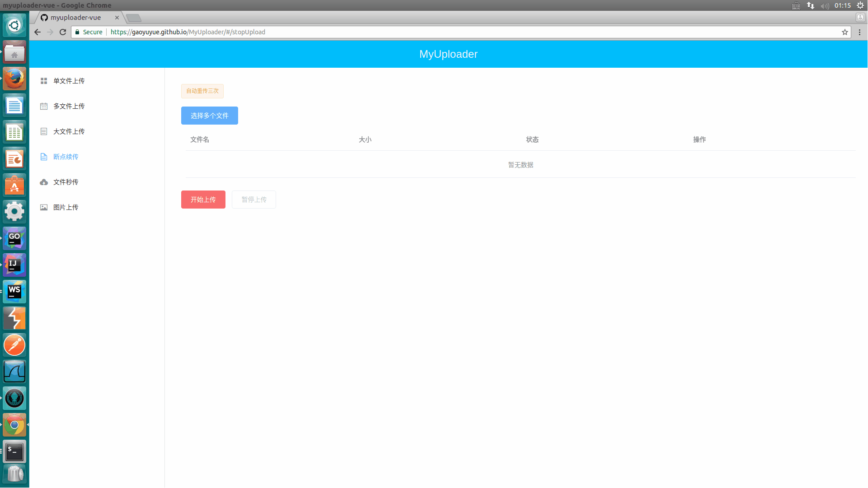Open a new tab with the new-tab button
The height and width of the screenshot is (488, 868).
(134, 18)
